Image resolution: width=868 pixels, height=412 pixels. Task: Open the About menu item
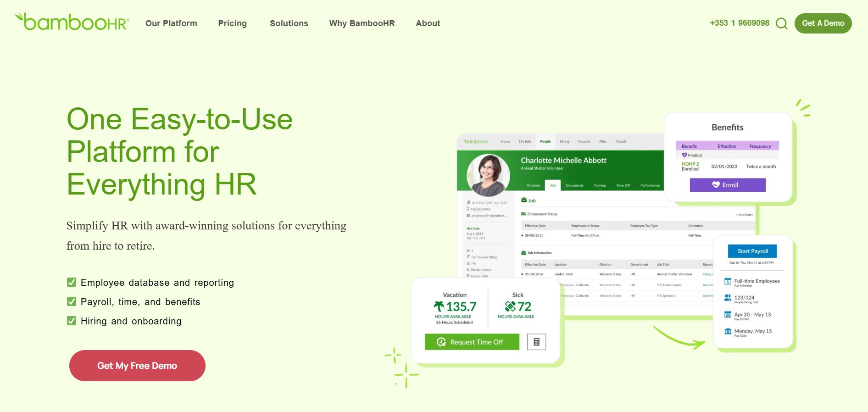click(428, 23)
